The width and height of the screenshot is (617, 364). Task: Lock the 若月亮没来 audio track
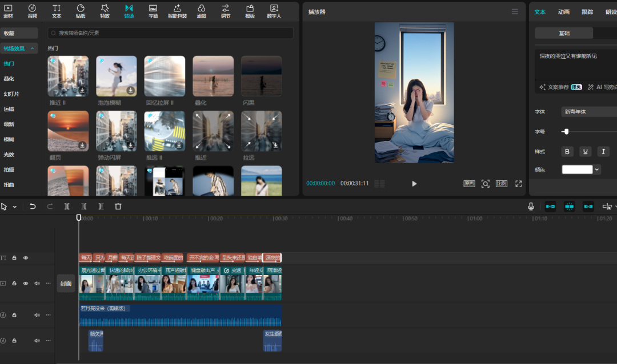pos(14,315)
